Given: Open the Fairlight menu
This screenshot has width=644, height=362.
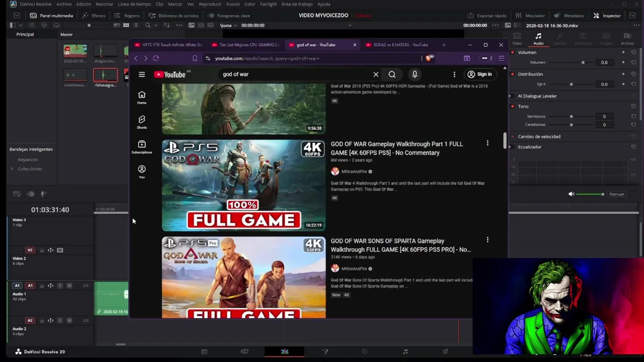Looking at the screenshot, I should click(x=268, y=4).
